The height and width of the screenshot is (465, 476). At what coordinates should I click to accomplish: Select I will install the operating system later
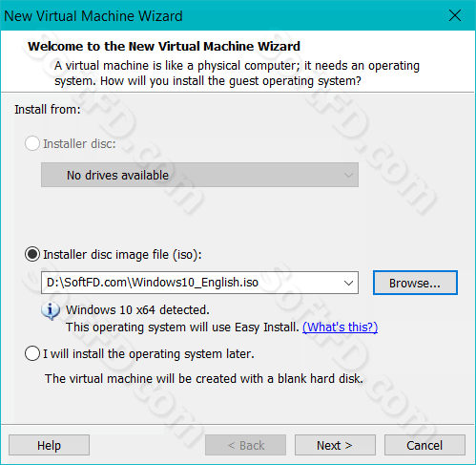(x=32, y=353)
